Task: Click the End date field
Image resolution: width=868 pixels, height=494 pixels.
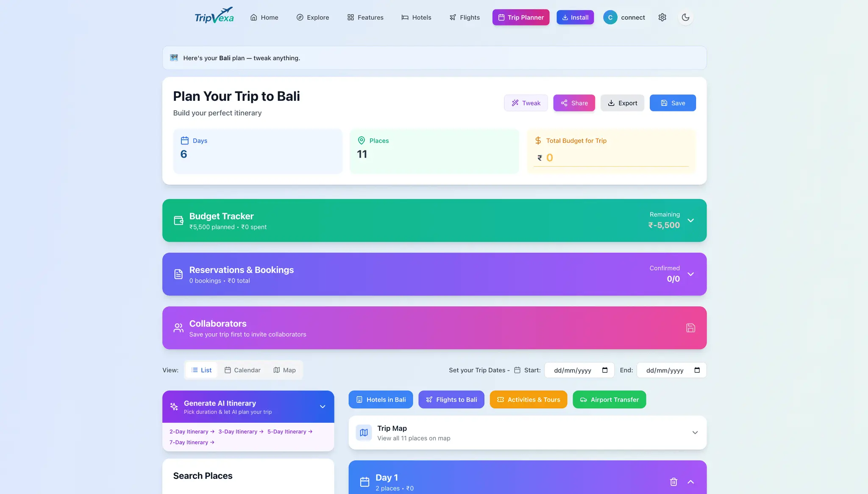Action: click(x=672, y=370)
